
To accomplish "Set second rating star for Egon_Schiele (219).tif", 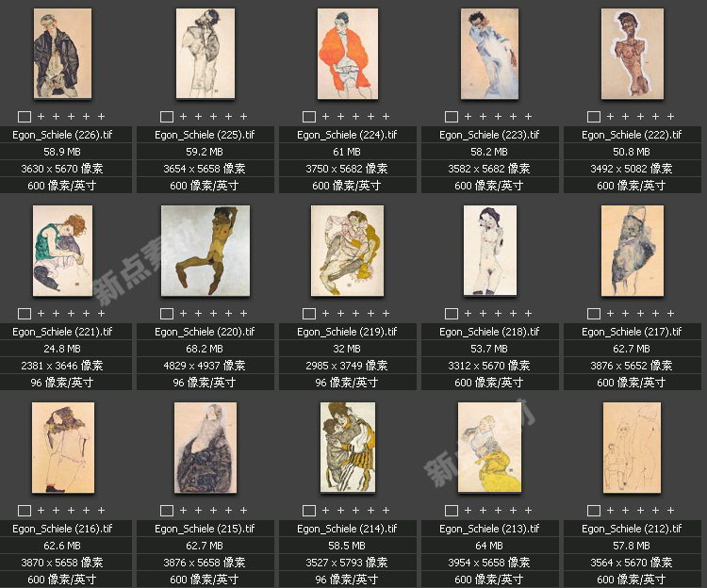I will pyautogui.click(x=341, y=313).
